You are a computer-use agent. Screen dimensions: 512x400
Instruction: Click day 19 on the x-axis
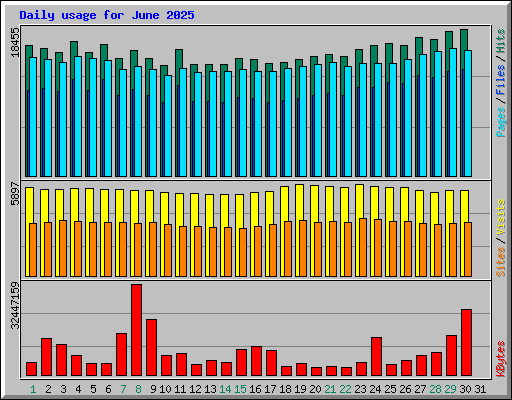[x=300, y=389]
